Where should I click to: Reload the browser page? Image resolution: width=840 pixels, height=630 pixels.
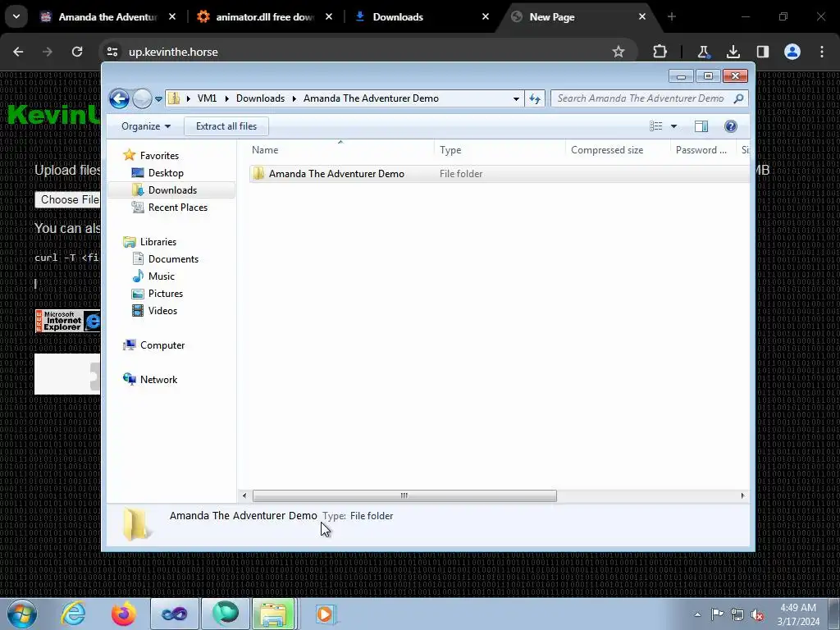(x=77, y=52)
